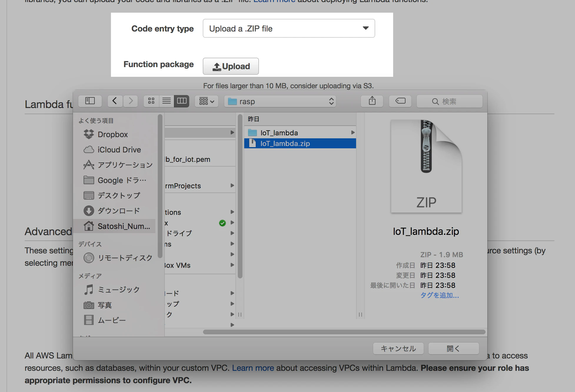Go forward with the right chevron button

coord(131,101)
